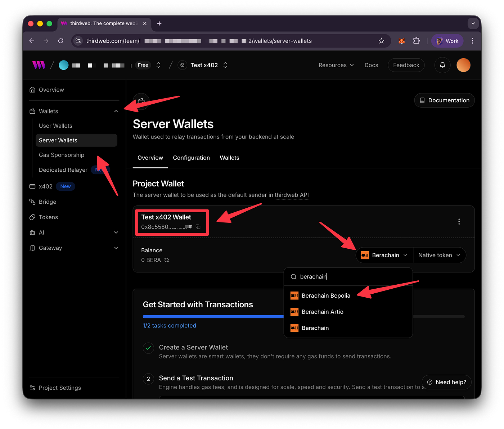Close the thirdweb browser tab
504x429 pixels.
click(145, 23)
